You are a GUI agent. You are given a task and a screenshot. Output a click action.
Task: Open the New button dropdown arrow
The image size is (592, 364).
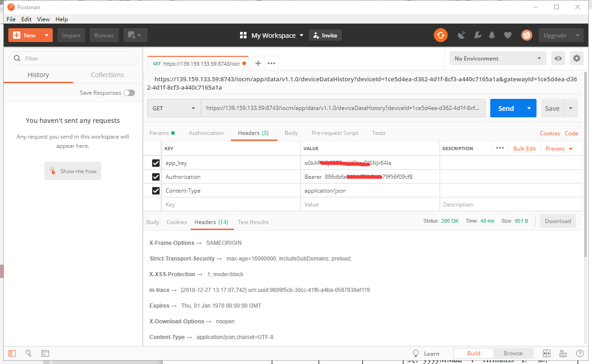pos(47,35)
